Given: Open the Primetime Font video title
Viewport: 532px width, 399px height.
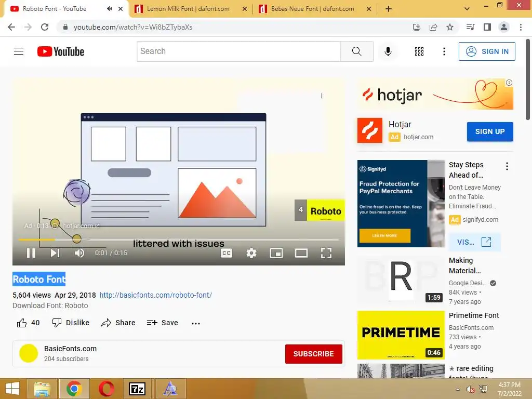Looking at the screenshot, I should (474, 315).
